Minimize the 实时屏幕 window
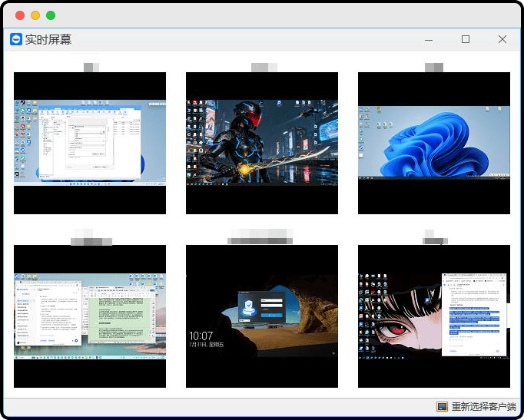Viewport: 524px width, 420px height. pos(429,40)
